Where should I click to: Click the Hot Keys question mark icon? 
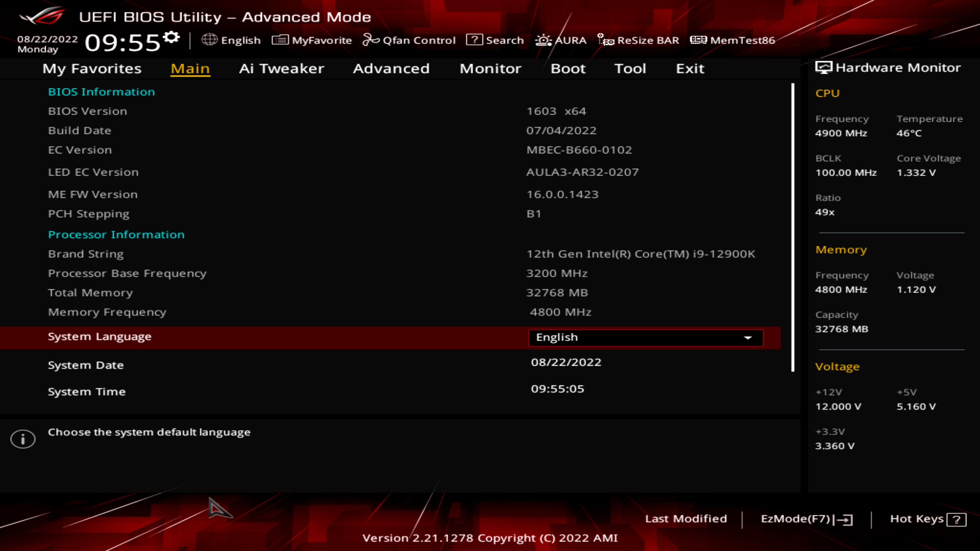pos(956,519)
